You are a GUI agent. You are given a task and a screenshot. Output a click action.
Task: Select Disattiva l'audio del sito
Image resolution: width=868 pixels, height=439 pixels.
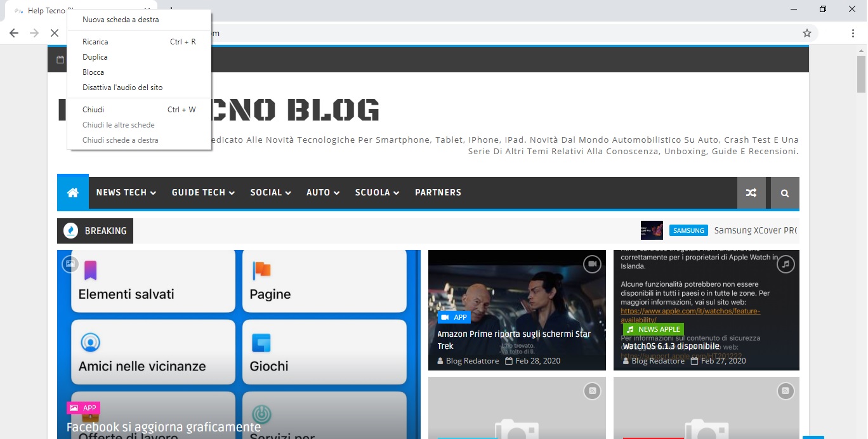click(x=139, y=88)
